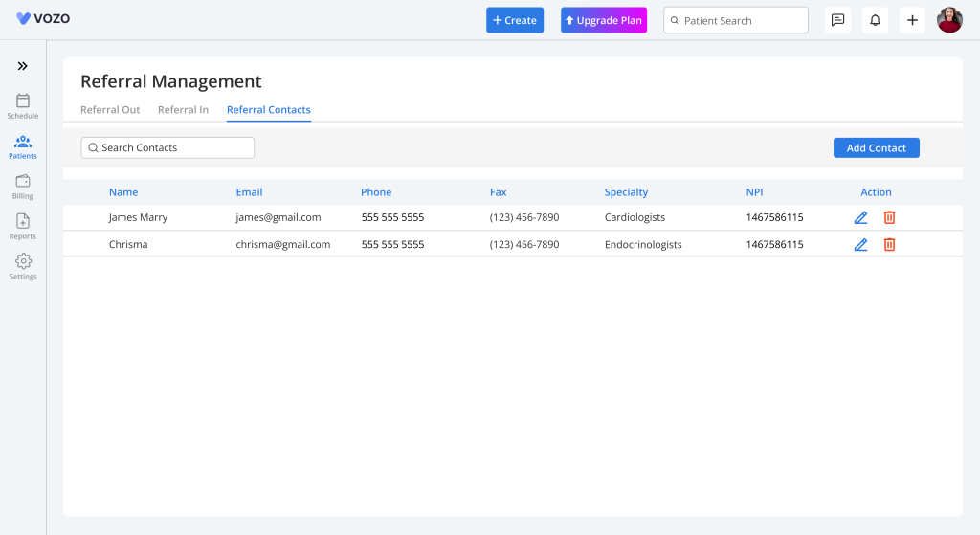Viewport: 980px width, 535px height.
Task: Focus the Search Contacts field
Action: pos(167,147)
